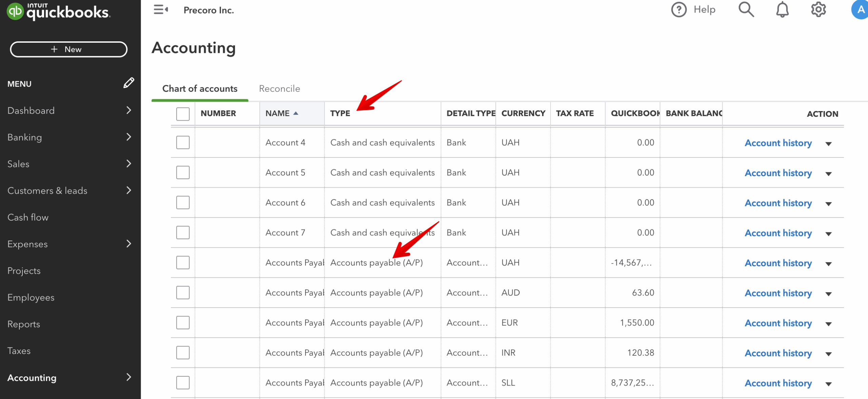The height and width of the screenshot is (399, 868).
Task: Open action dropdown for Accounts Payable AUD row
Action: (x=828, y=294)
